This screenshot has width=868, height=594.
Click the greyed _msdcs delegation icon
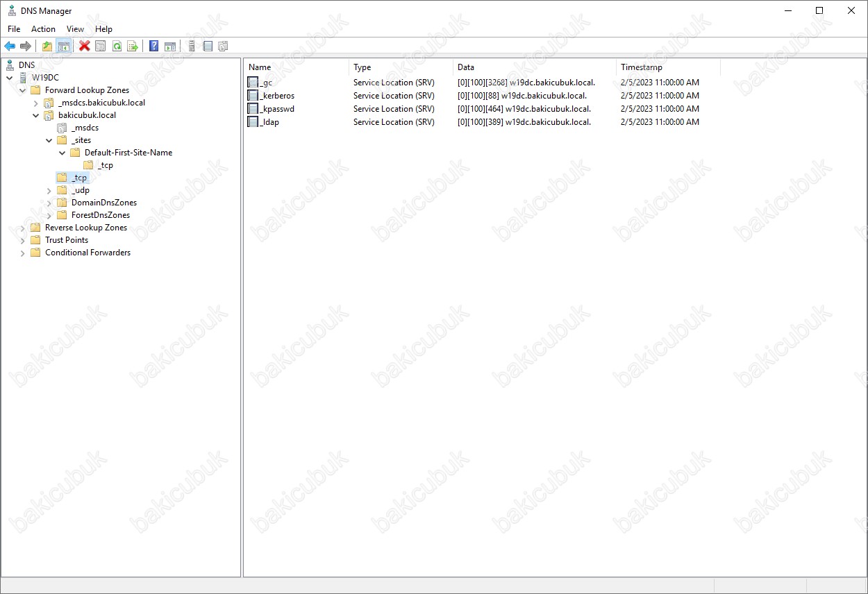62,128
